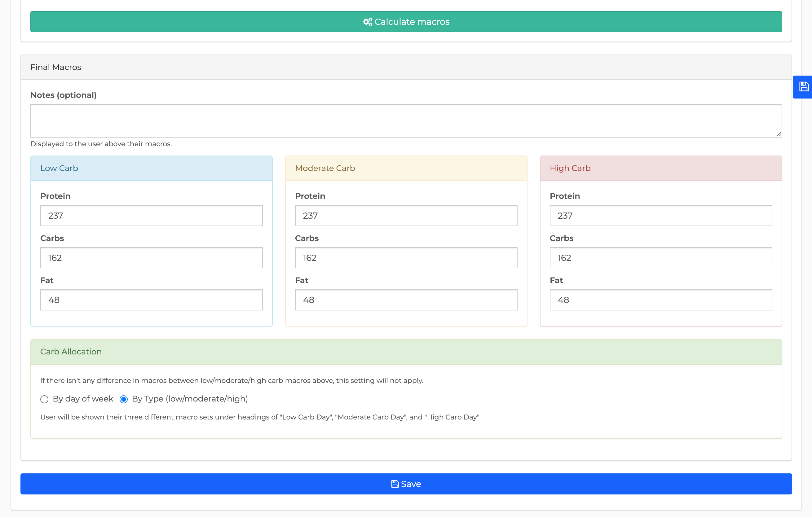
Task: Click the Low Carb Fat field
Action: (152, 300)
